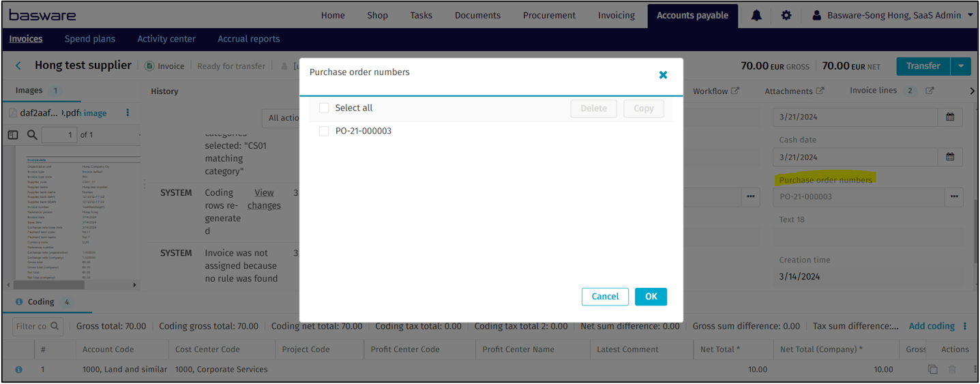Click the copy row icon in coding Actions
Screen dimensions: 980x384
(x=932, y=370)
